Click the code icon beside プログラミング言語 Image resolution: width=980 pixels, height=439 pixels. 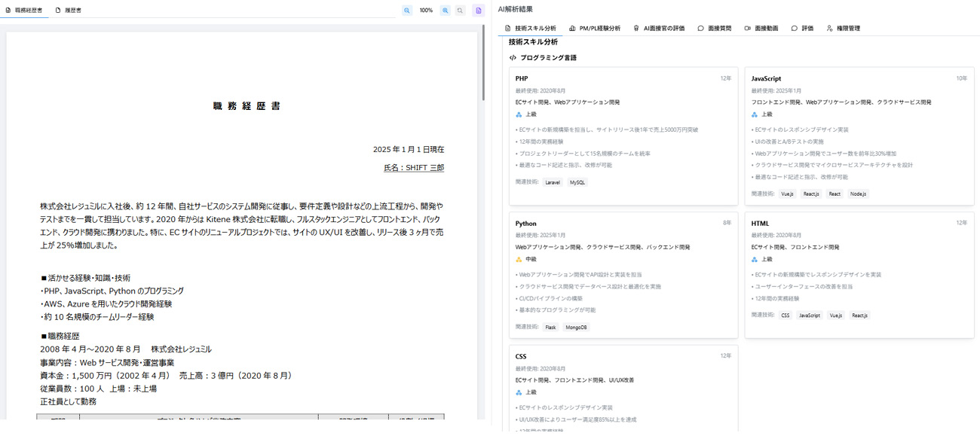(513, 57)
